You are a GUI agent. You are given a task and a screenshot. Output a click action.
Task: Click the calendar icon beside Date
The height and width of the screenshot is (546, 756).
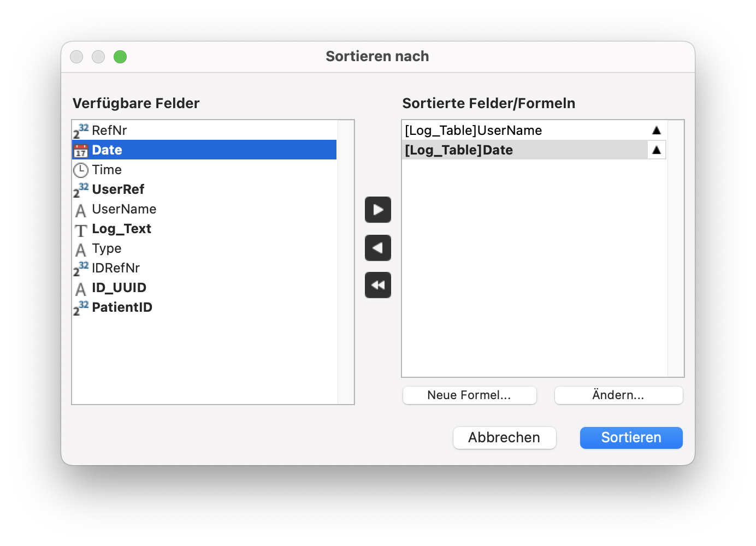coord(81,150)
